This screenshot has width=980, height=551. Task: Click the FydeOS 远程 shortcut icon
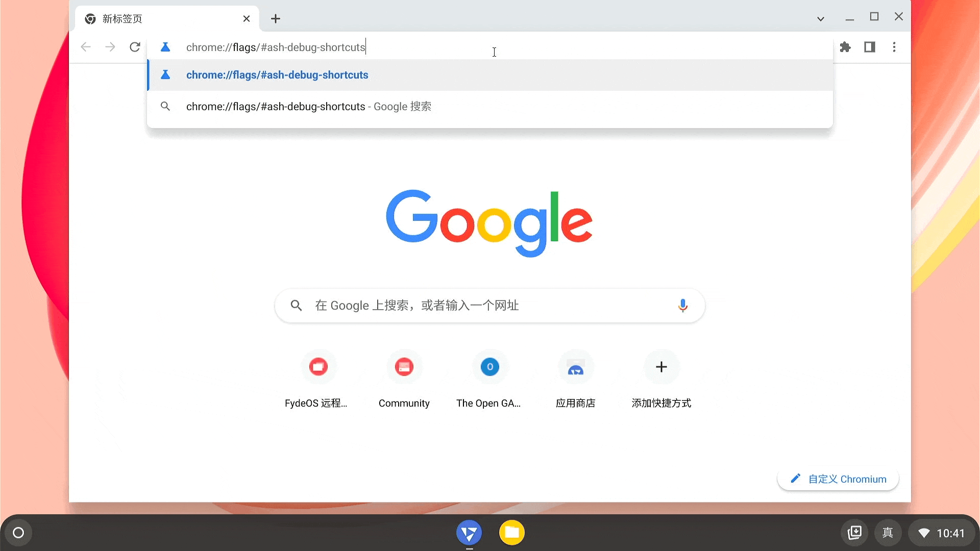coord(317,366)
